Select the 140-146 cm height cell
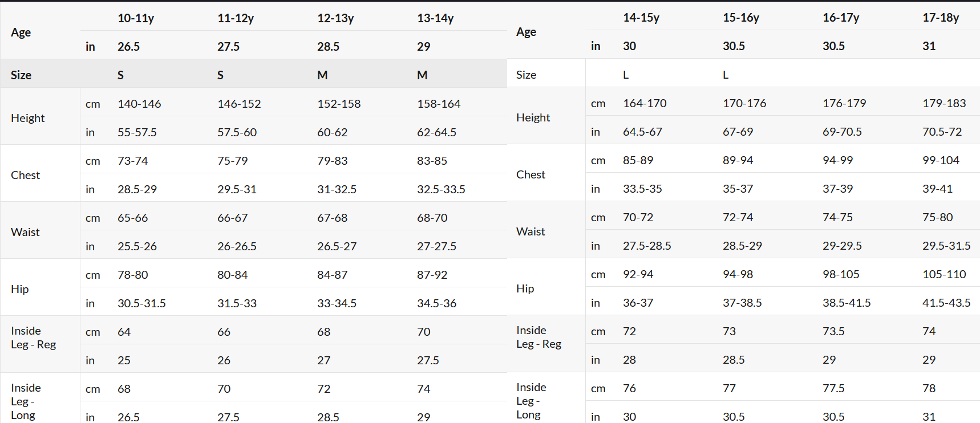The width and height of the screenshot is (980, 423). [139, 104]
